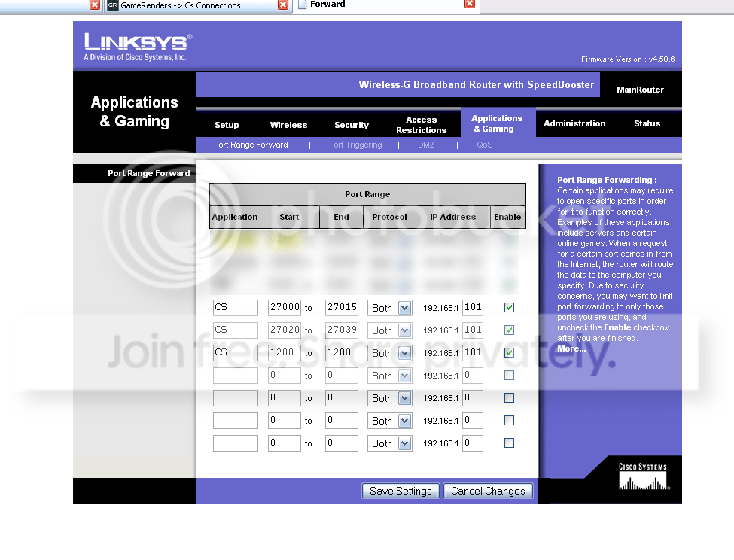
Task: Click Start port field of 1200 row
Action: (x=285, y=352)
